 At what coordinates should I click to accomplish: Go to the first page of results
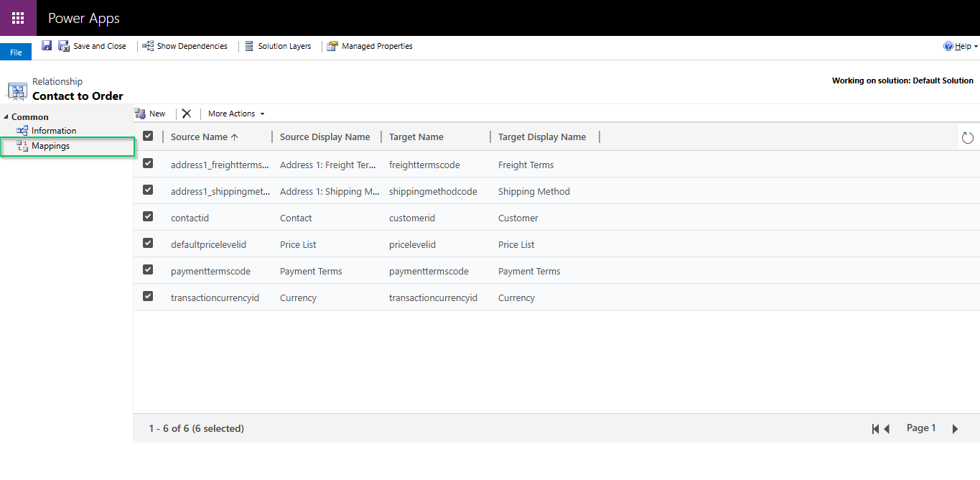pos(875,429)
